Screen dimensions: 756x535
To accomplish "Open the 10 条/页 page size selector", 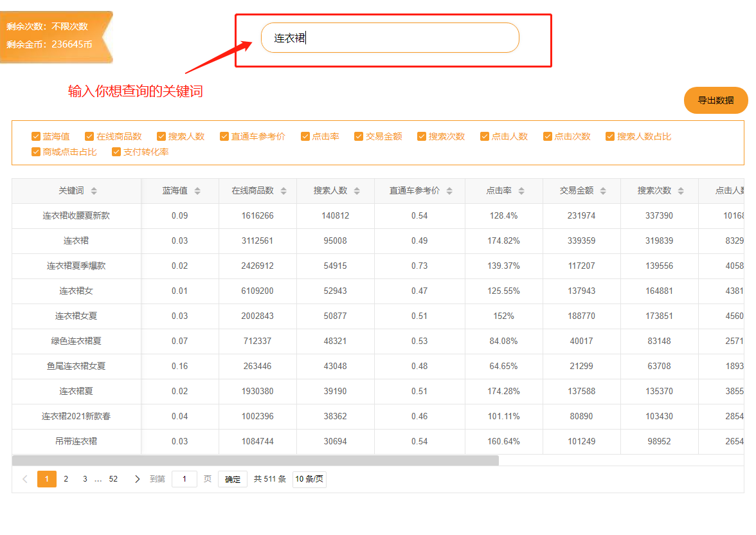I will [x=309, y=479].
